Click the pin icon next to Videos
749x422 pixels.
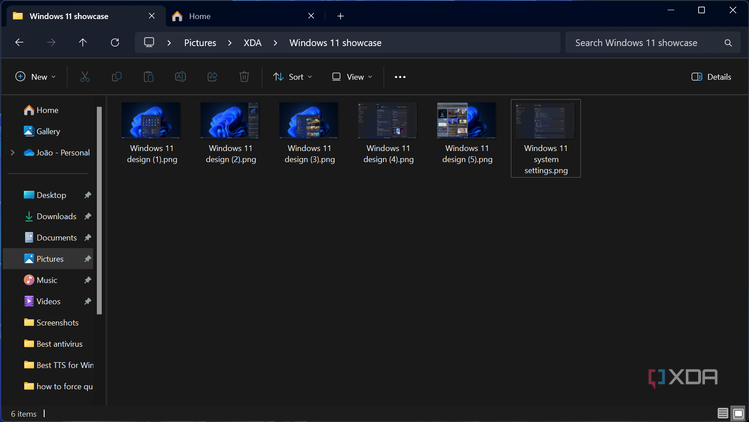(87, 302)
